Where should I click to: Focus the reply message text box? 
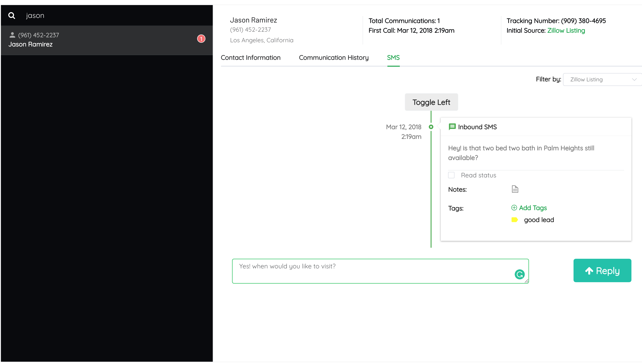[380, 271]
